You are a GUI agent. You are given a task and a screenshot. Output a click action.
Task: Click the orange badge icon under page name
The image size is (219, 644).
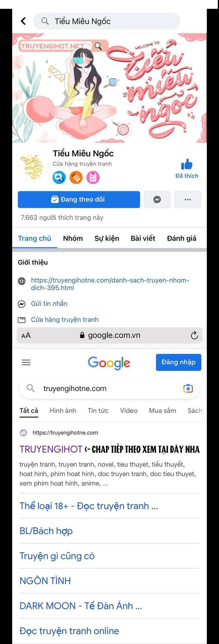[76, 177]
